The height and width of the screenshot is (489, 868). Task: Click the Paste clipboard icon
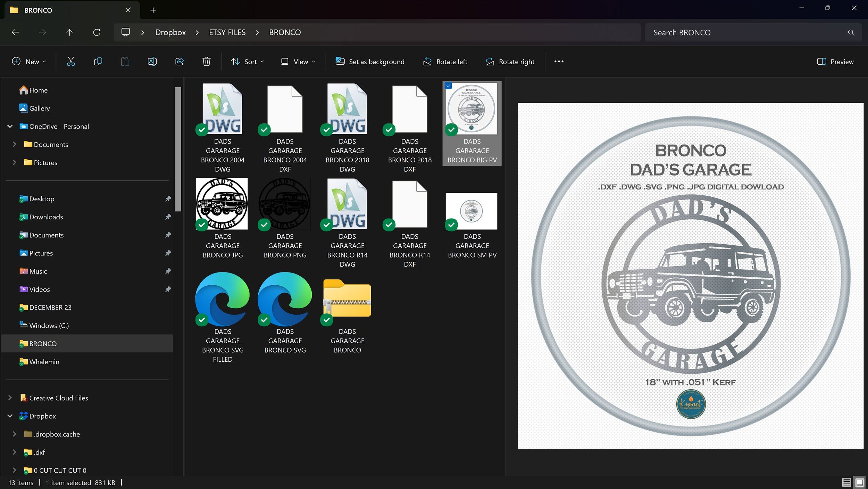125,62
